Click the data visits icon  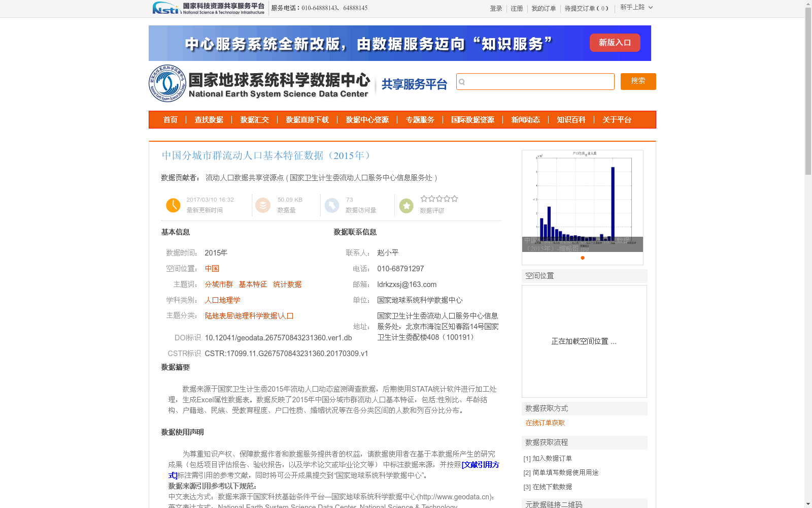click(332, 205)
